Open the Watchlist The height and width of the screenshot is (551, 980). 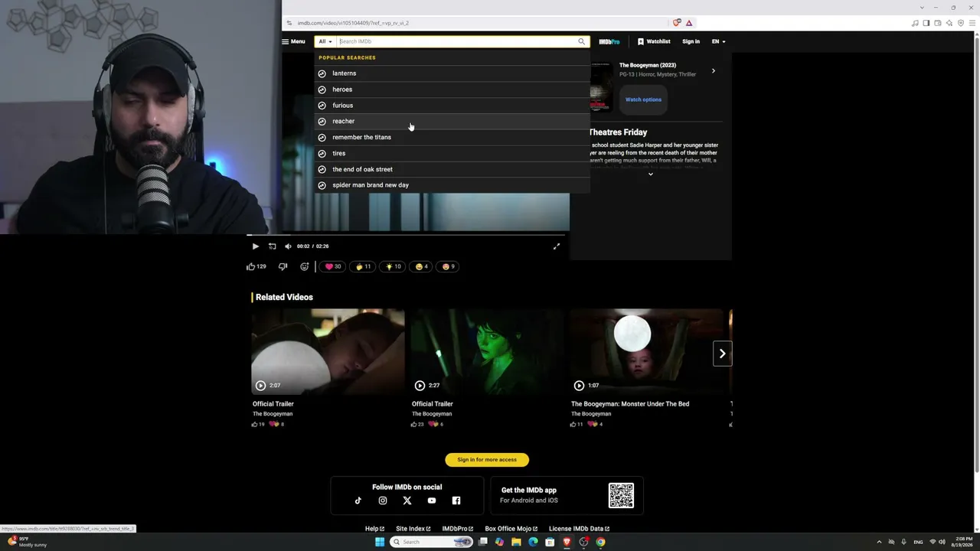(x=654, y=41)
